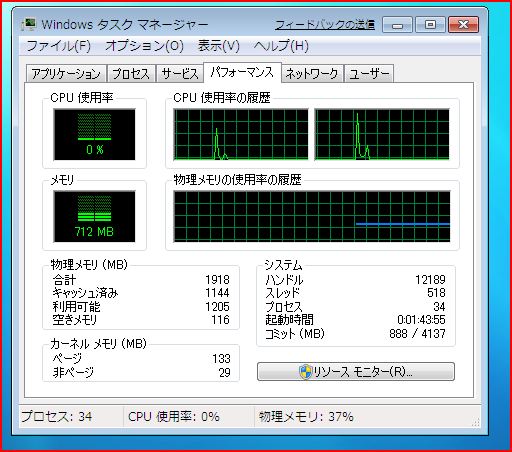
Task: Open the ファイル(F) menu
Action: click(x=59, y=46)
